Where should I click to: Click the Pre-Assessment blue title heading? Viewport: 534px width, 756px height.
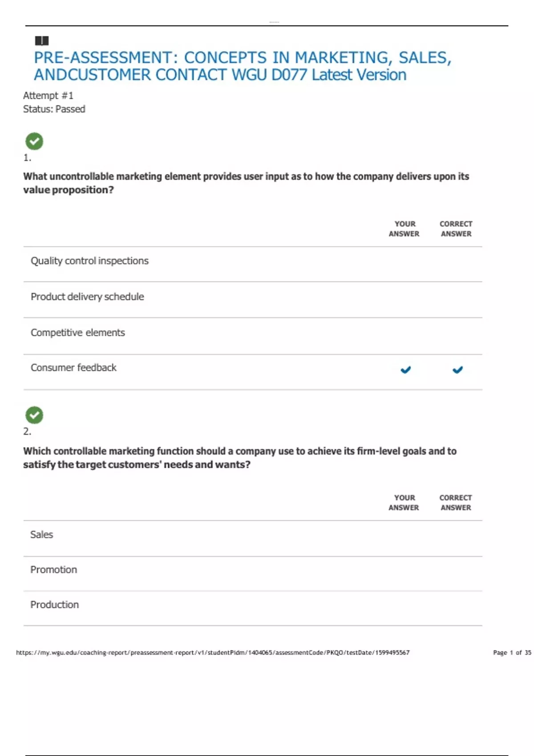coord(243,66)
